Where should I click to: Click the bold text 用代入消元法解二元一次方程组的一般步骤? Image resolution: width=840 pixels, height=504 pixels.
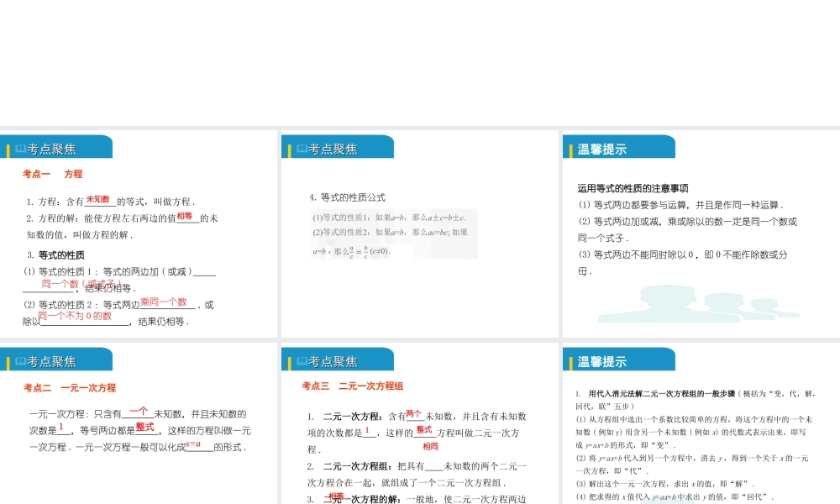point(662,394)
